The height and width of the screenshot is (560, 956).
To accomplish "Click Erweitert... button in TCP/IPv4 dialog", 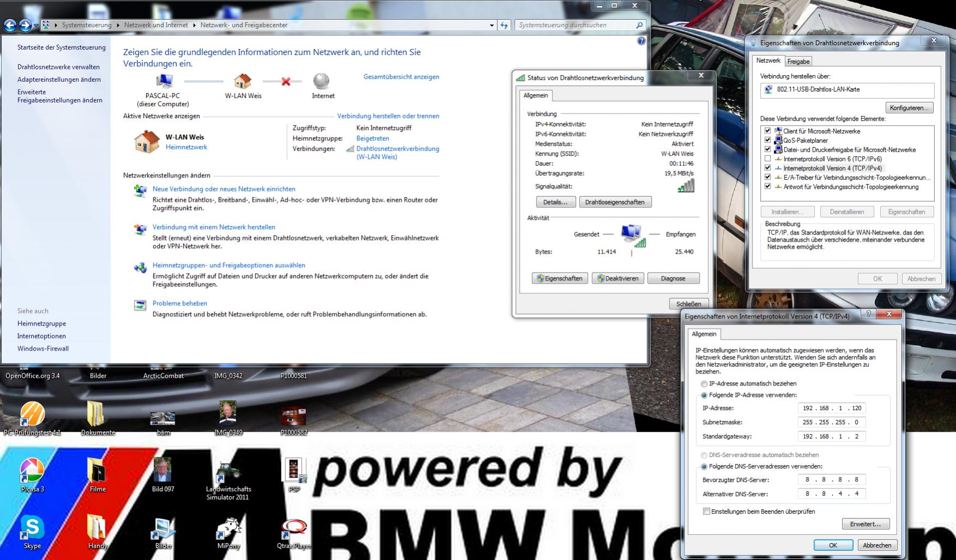I will pos(865,524).
